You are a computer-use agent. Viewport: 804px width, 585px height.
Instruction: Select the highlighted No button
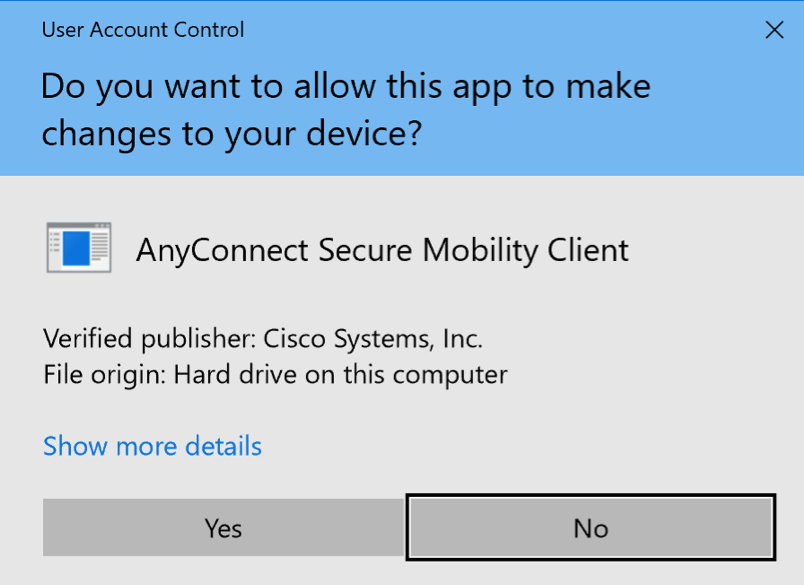[590, 527]
